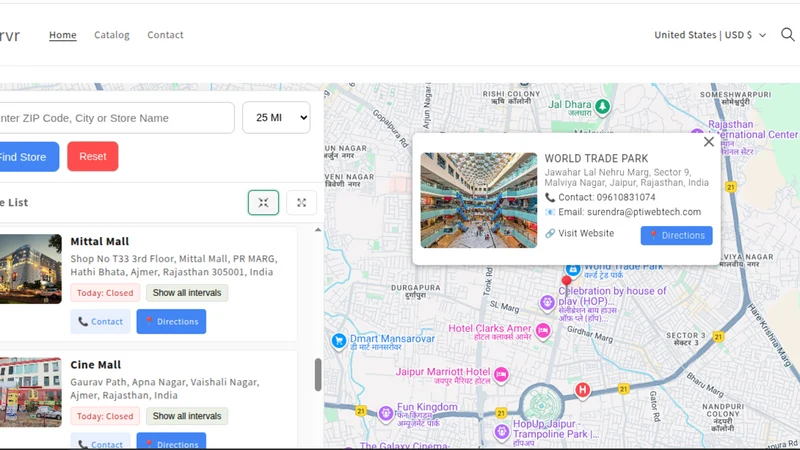The image size is (800, 450).
Task: Click the Fun Kingdom map marker
Action: click(386, 413)
